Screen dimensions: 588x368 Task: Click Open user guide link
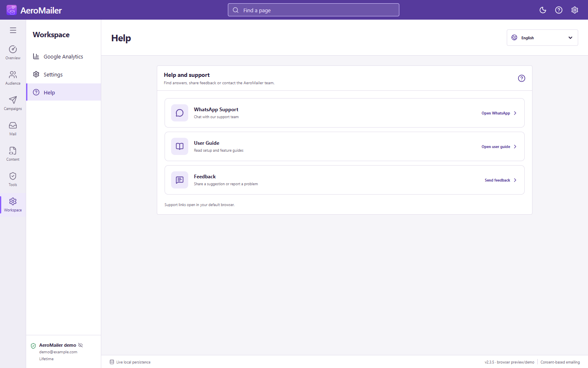[499, 147]
